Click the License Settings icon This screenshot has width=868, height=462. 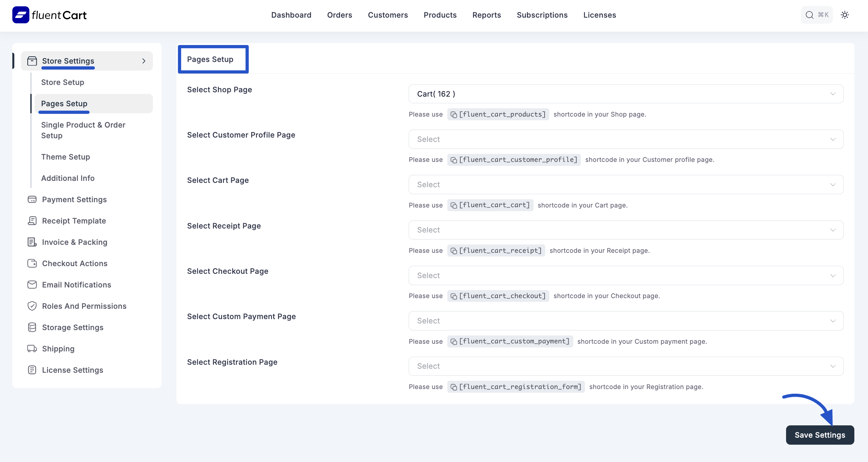coord(32,370)
